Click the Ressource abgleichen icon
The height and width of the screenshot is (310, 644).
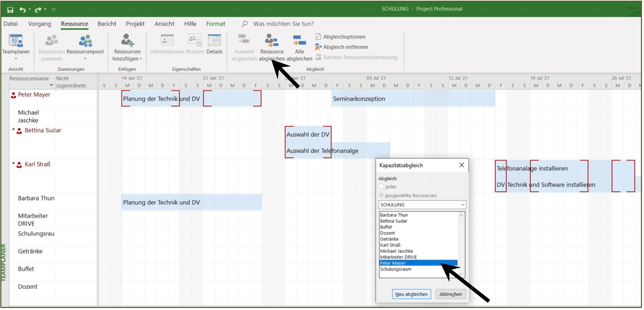[x=272, y=41]
